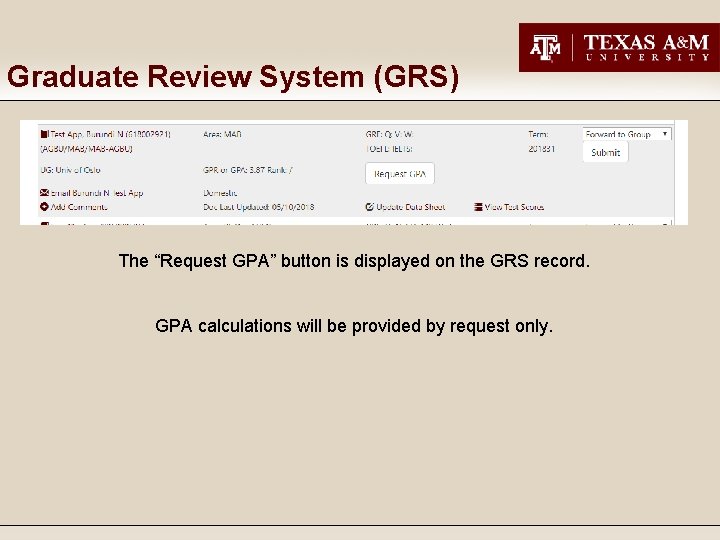Click the applicant record icon beside Test App
Screen dimensions: 720x540
point(44,134)
